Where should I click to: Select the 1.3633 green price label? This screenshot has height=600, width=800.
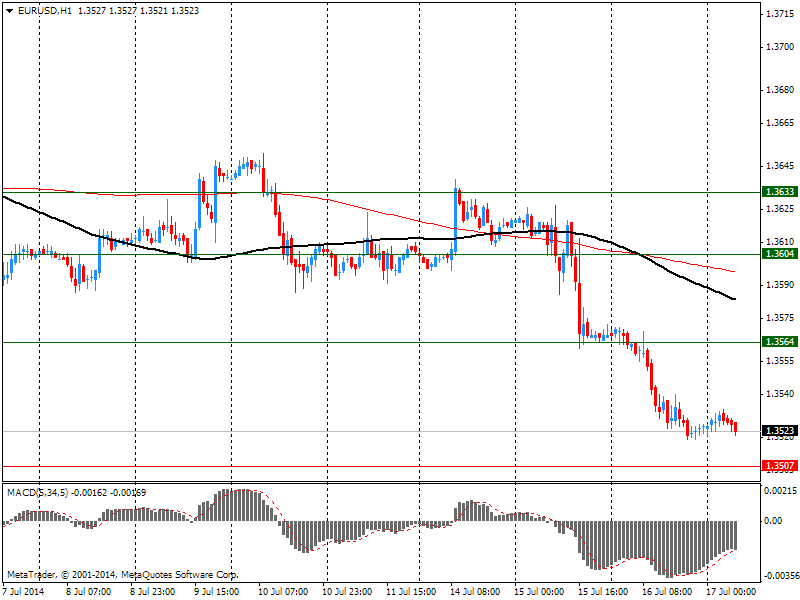click(x=780, y=192)
